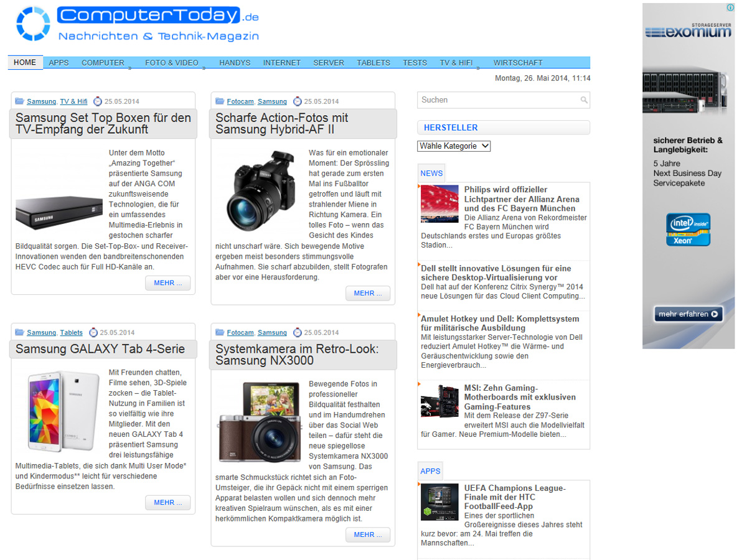The height and width of the screenshot is (560, 747).
Task: Open Dell Desktop-Virtualisierung news headline
Action: pyautogui.click(x=496, y=273)
